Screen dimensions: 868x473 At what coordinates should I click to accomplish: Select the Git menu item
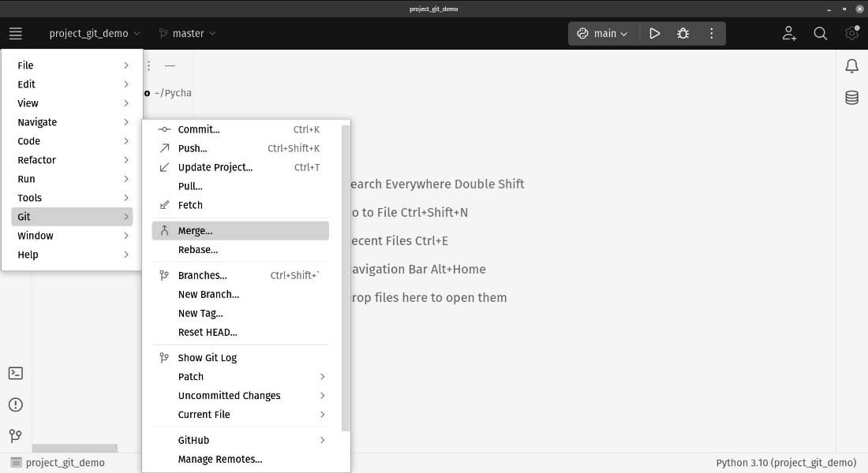click(72, 217)
